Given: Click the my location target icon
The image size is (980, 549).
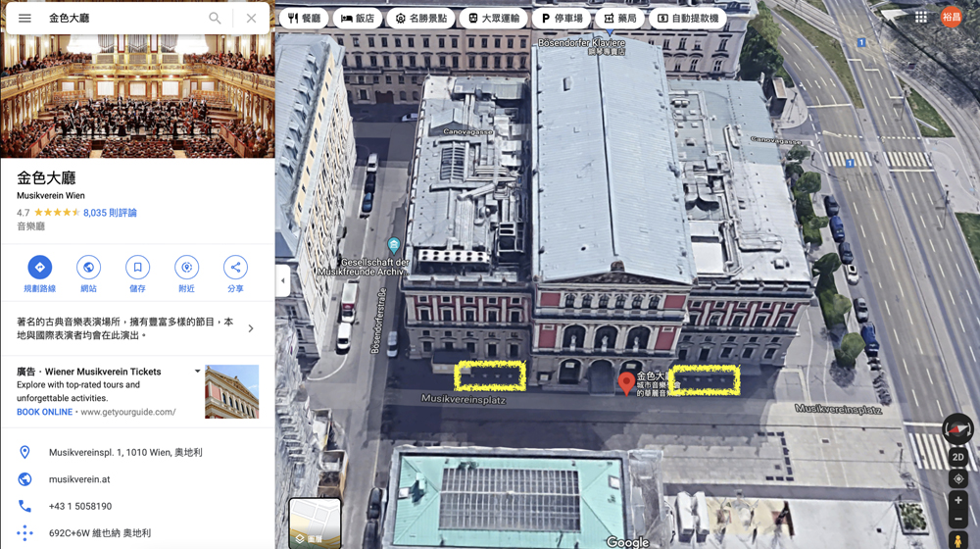Looking at the screenshot, I should pos(957,479).
